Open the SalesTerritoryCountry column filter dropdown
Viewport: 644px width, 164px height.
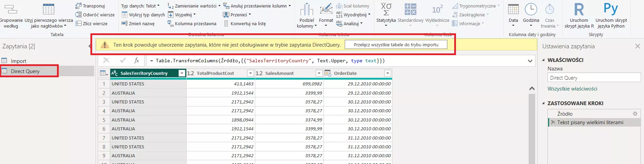click(182, 73)
